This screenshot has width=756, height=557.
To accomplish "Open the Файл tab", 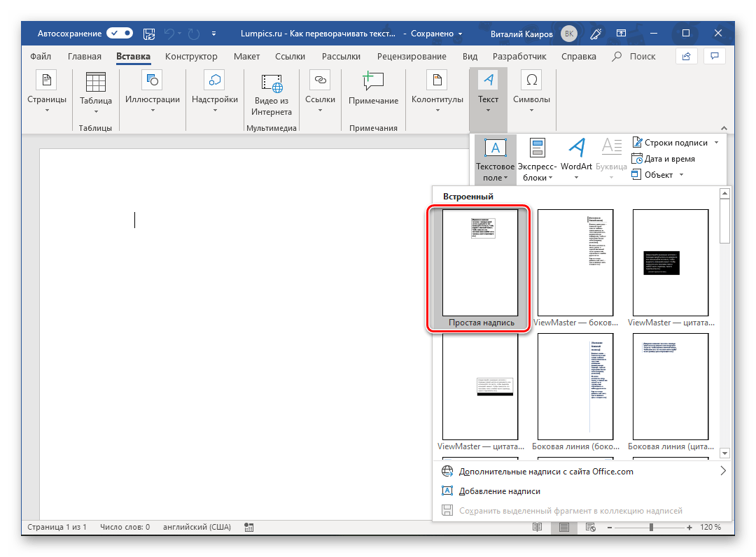I will pos(41,57).
